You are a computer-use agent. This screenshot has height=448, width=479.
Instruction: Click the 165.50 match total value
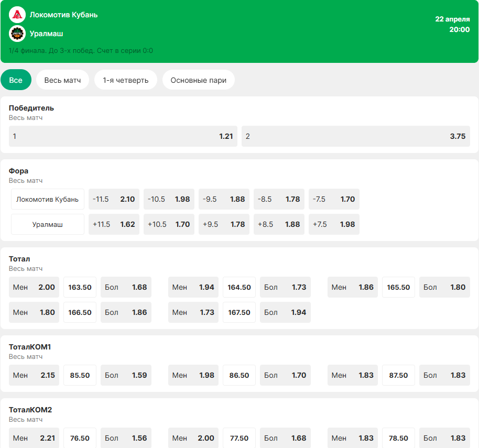(x=398, y=287)
